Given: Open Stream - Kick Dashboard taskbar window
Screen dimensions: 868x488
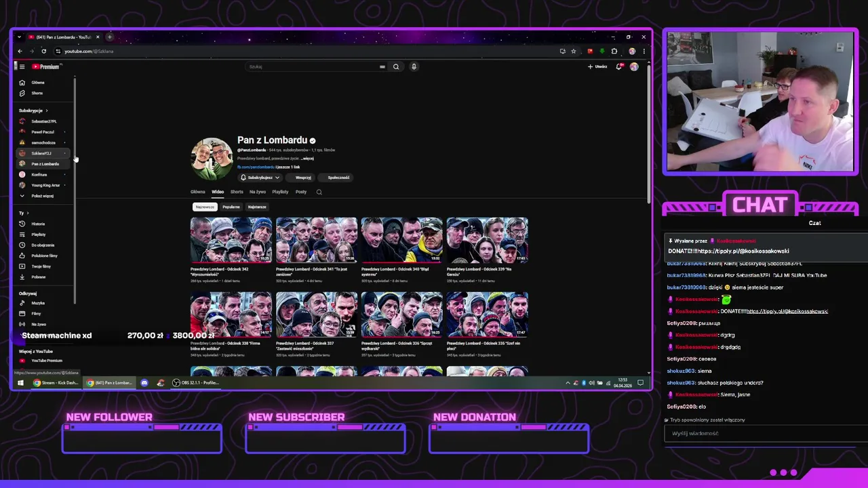Looking at the screenshot, I should tap(57, 383).
